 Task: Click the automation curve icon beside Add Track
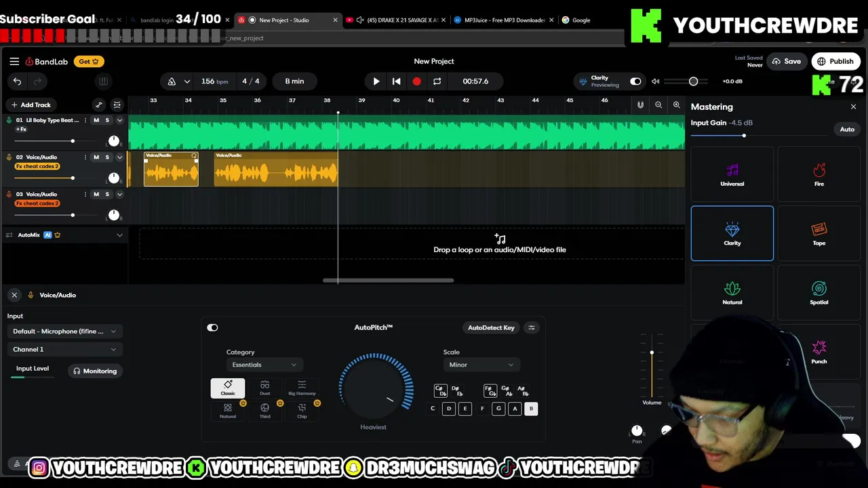(99, 105)
